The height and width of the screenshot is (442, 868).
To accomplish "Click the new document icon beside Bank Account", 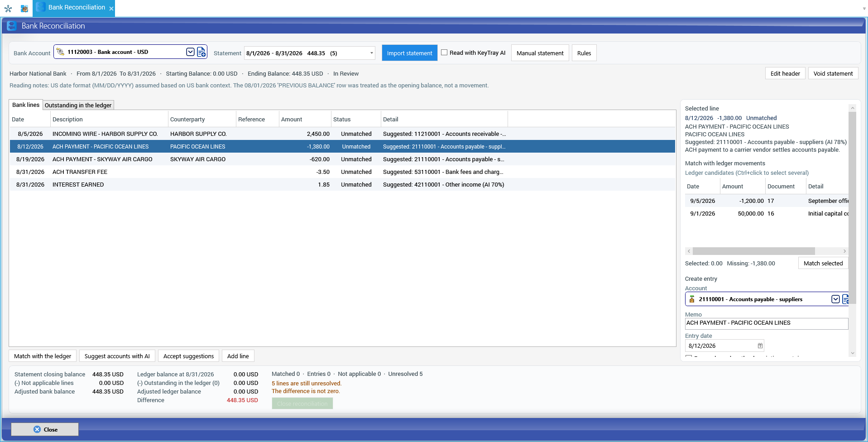I will coord(201,52).
